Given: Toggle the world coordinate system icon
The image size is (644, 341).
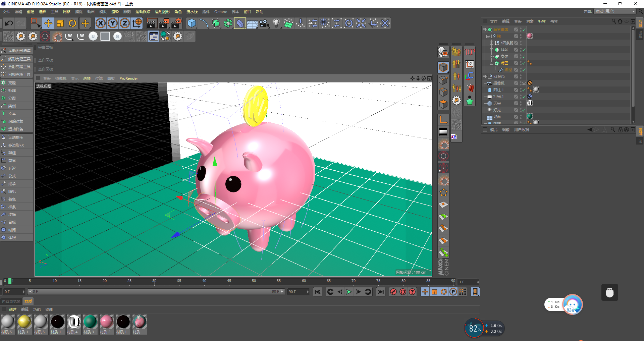Looking at the screenshot, I should coord(137,23).
